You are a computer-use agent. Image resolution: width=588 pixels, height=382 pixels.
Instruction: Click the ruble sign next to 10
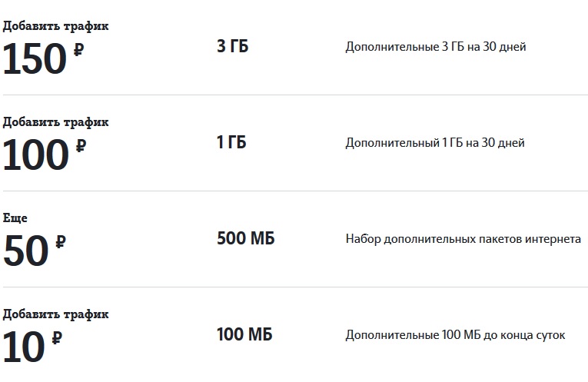pyautogui.click(x=57, y=337)
